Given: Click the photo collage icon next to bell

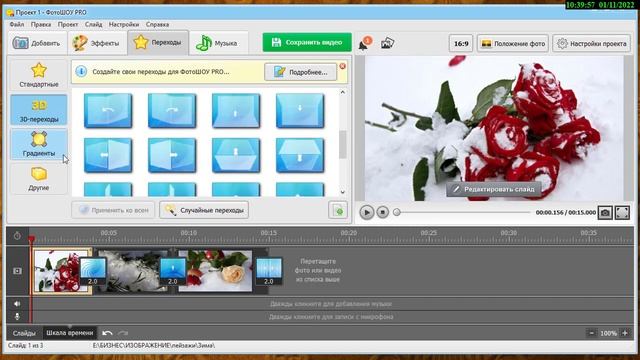Looking at the screenshot, I should (387, 43).
